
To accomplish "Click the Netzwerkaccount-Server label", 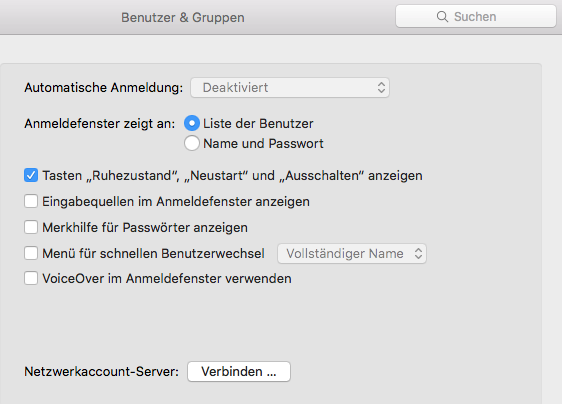I will tap(101, 371).
